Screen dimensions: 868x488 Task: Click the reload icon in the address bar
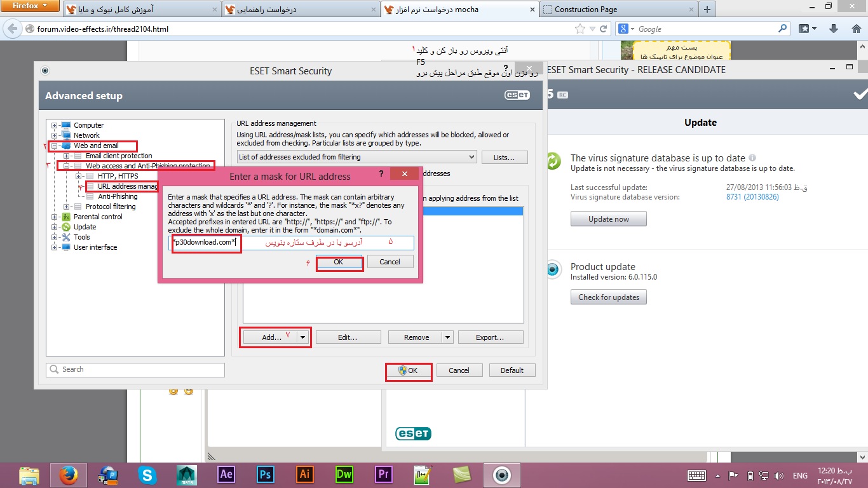click(604, 29)
